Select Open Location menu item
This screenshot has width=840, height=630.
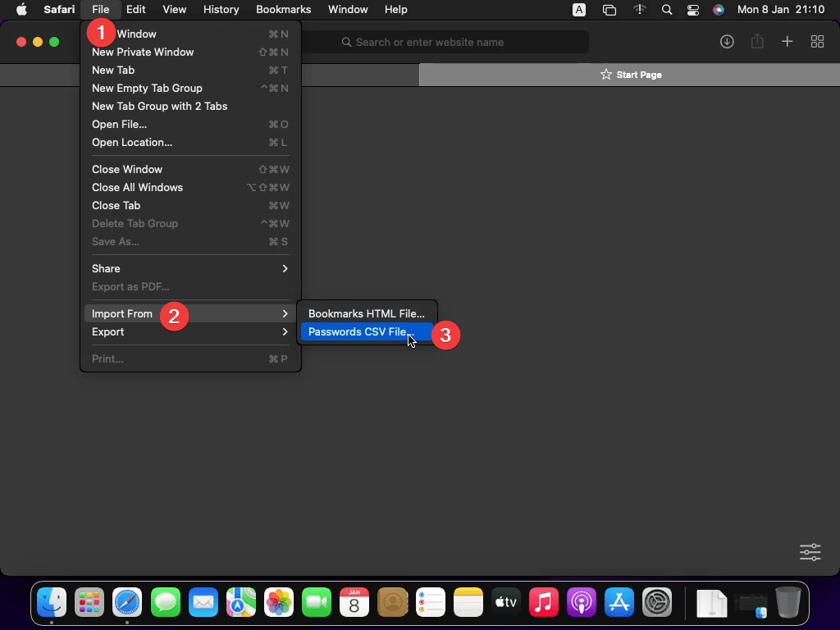[x=190, y=143]
